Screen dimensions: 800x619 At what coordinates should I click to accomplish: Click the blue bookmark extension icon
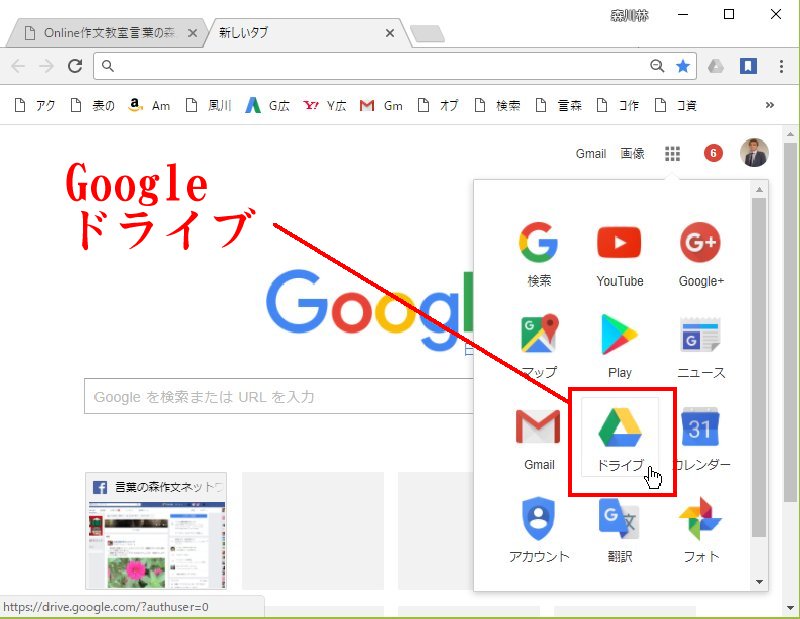[x=748, y=66]
